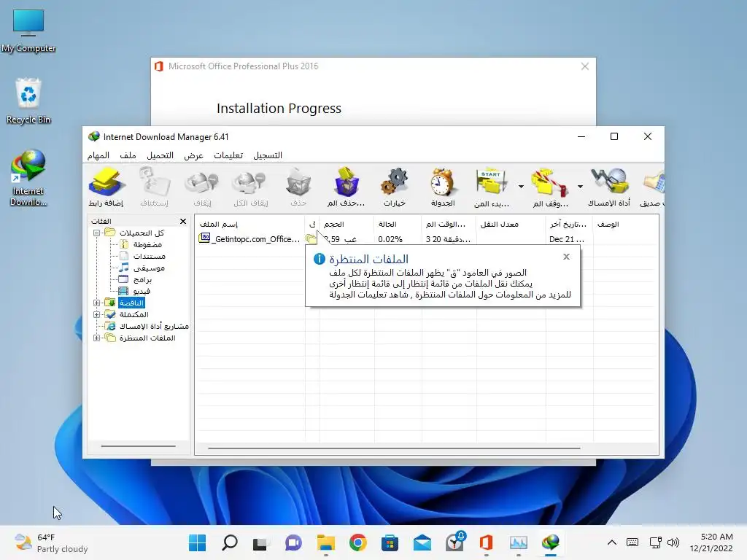Open the weather widget showing 64°F
Viewport: 747px width, 560px height.
(x=51, y=542)
